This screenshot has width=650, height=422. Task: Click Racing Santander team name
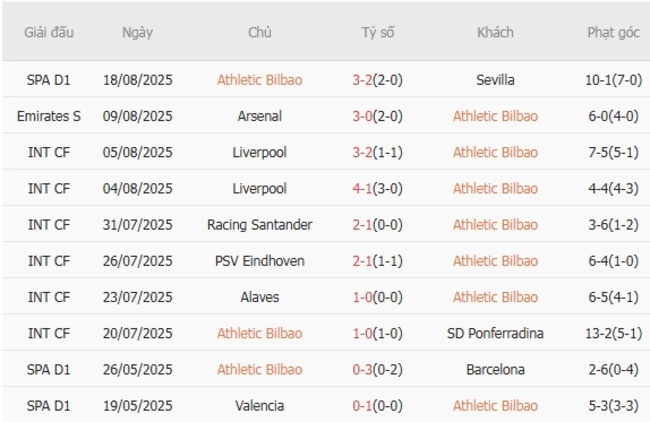tap(260, 225)
